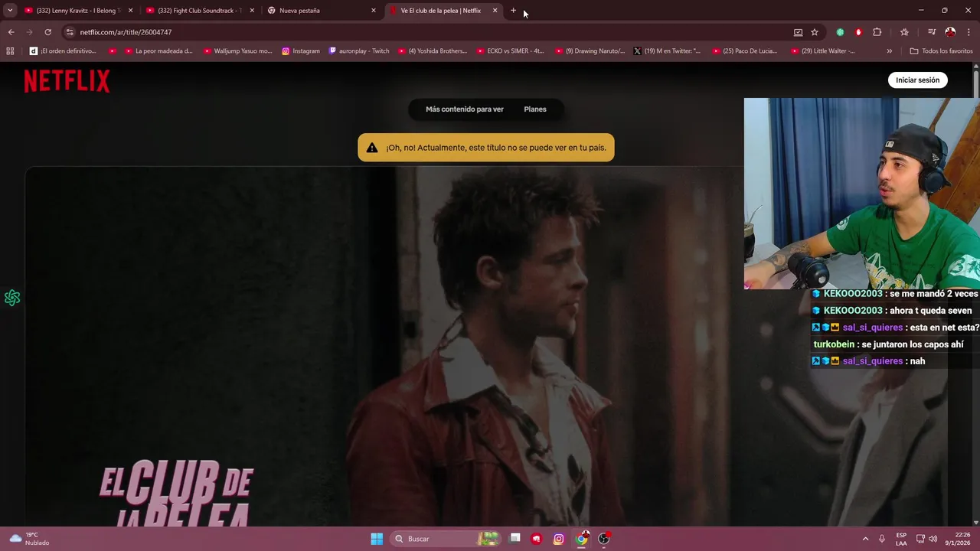
Task: Click the unlabeled red bookmark before La peor madeada
Action: [113, 51]
